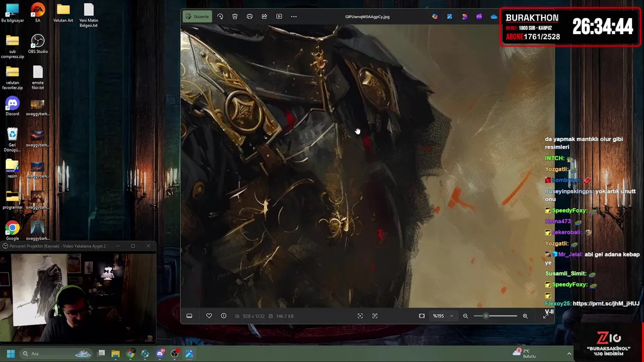644x362 pixels.
Task: Rotate the image using the rotate icon
Action: (220, 17)
